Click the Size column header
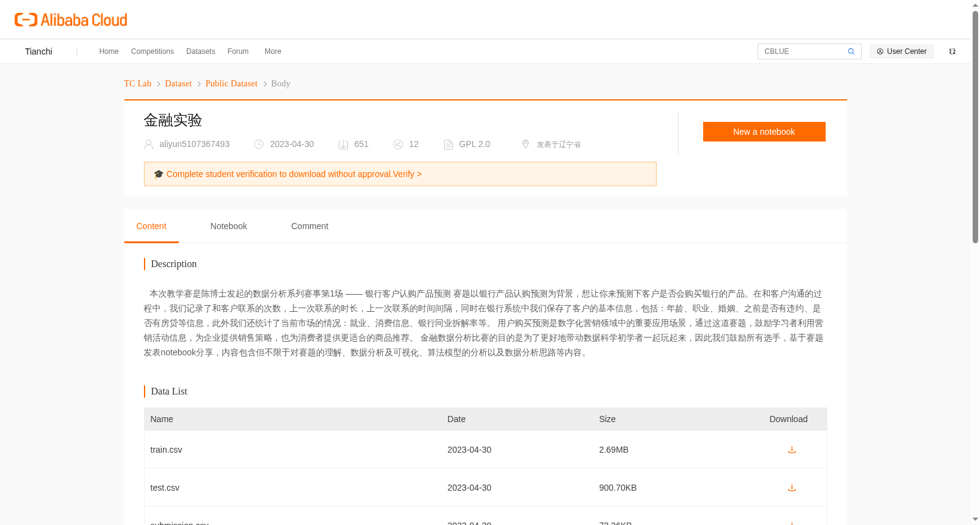Viewport: 980px width, 525px height. point(607,419)
